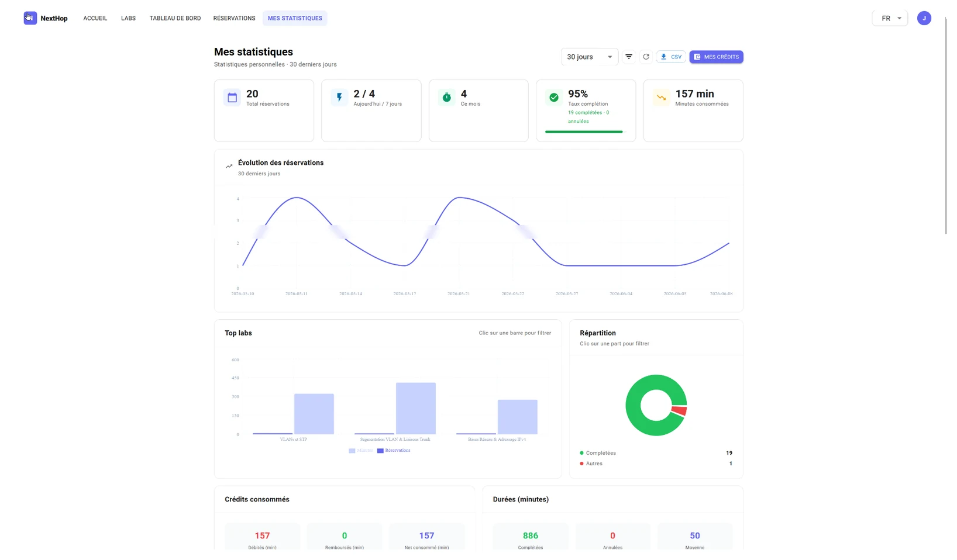Click the calendar icon on Total réservations card
Viewport: 957px width, 560px height.
(232, 98)
